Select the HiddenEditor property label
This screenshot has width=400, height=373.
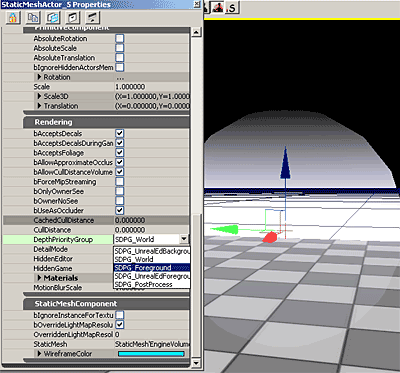click(53, 259)
